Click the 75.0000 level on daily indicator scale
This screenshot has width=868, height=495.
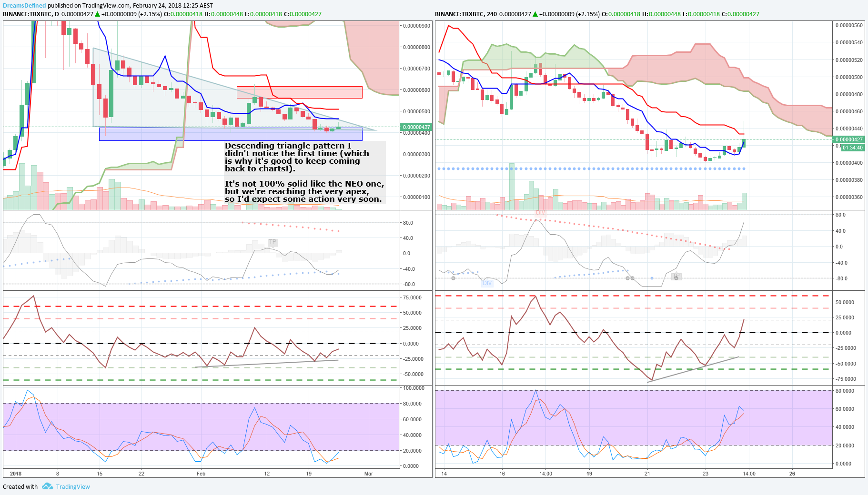click(412, 297)
